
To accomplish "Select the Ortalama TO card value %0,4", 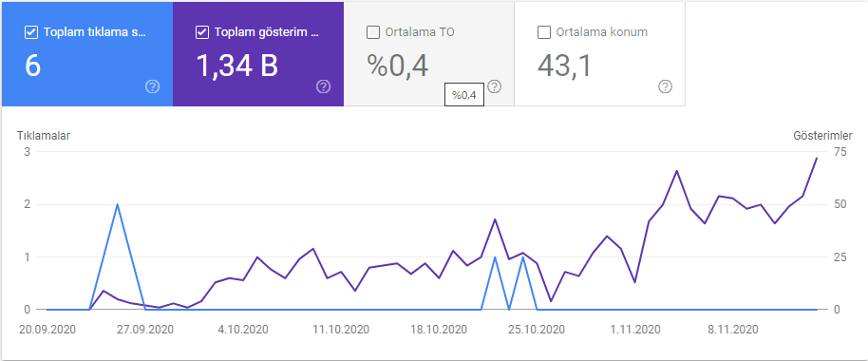I will tap(398, 66).
